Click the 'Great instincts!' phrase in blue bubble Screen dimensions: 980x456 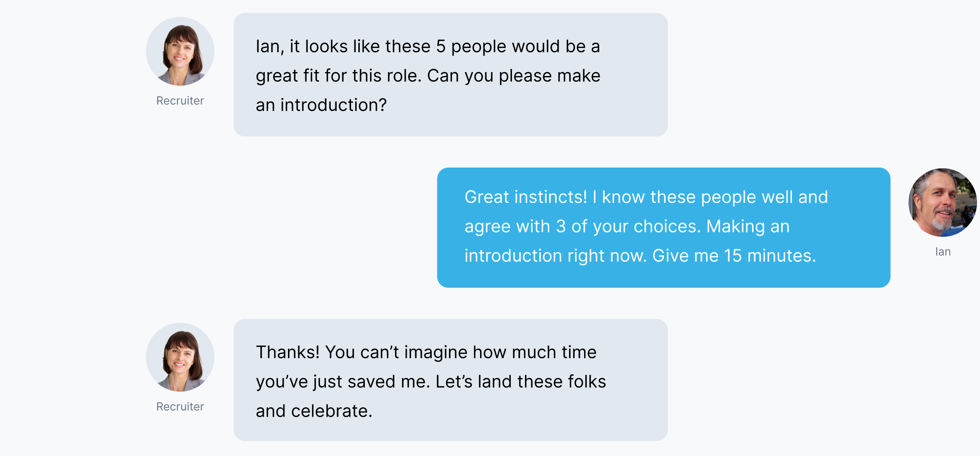click(x=526, y=197)
